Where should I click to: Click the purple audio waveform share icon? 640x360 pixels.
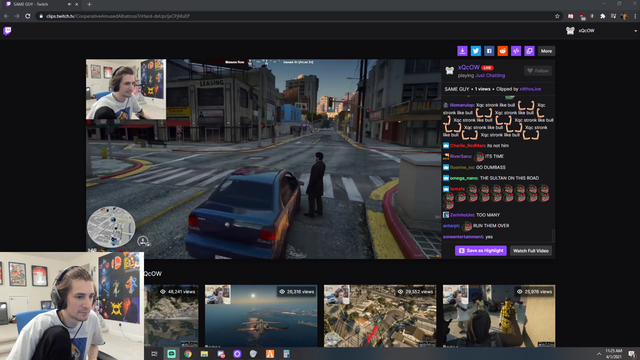(x=516, y=51)
